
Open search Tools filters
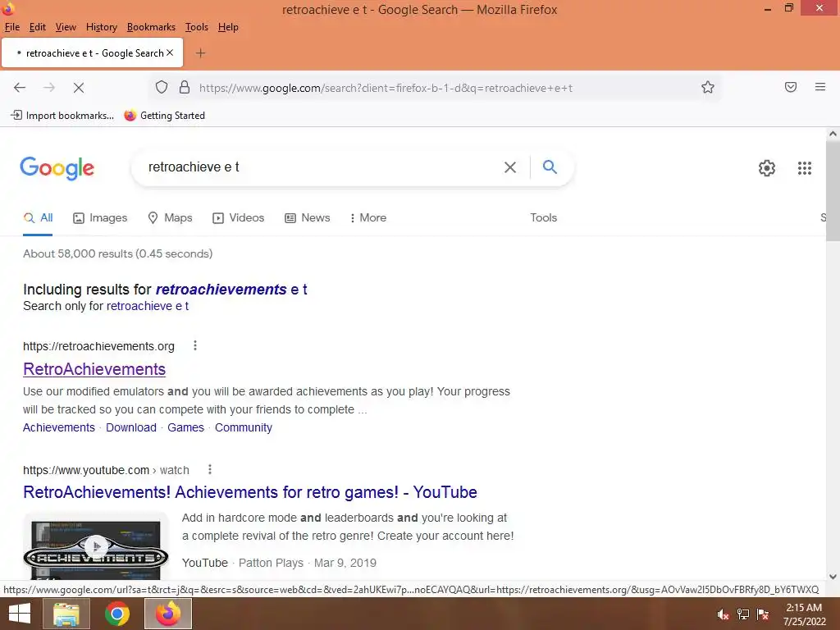pos(543,217)
